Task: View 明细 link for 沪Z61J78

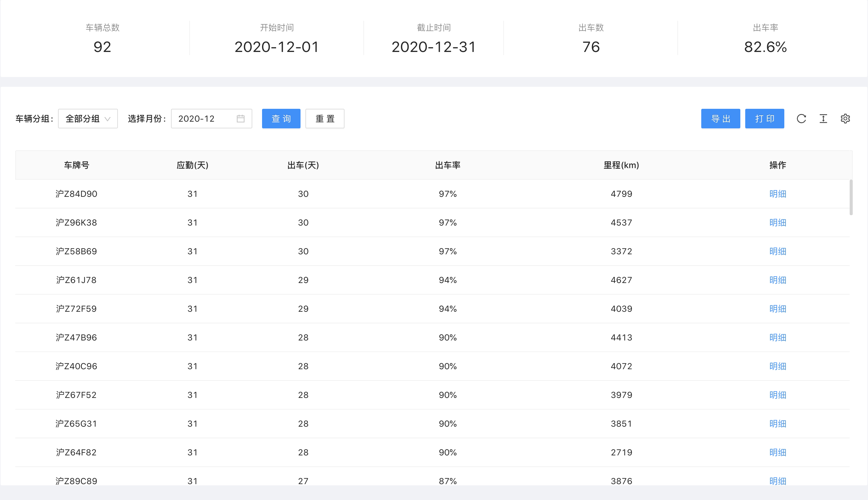Action: click(x=777, y=280)
